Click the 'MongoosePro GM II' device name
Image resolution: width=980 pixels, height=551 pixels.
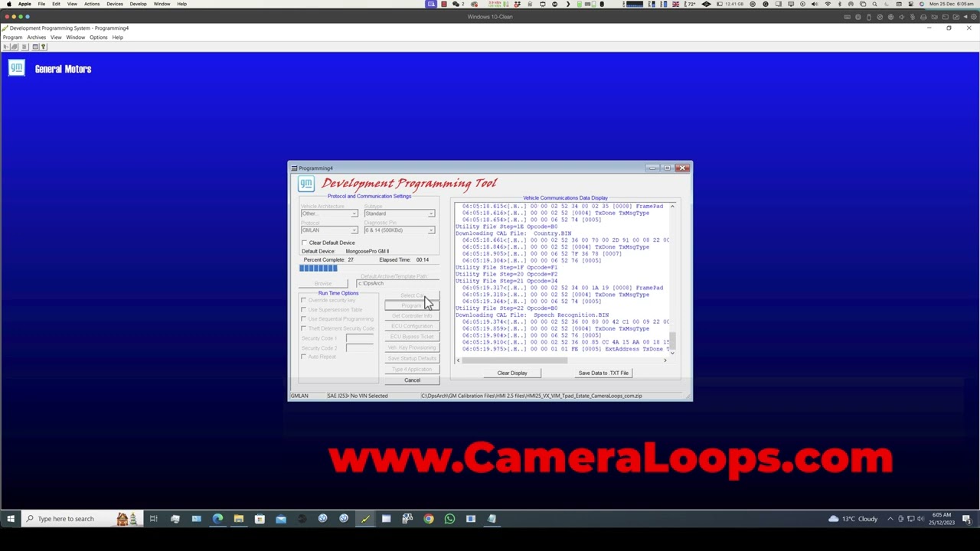[367, 252]
